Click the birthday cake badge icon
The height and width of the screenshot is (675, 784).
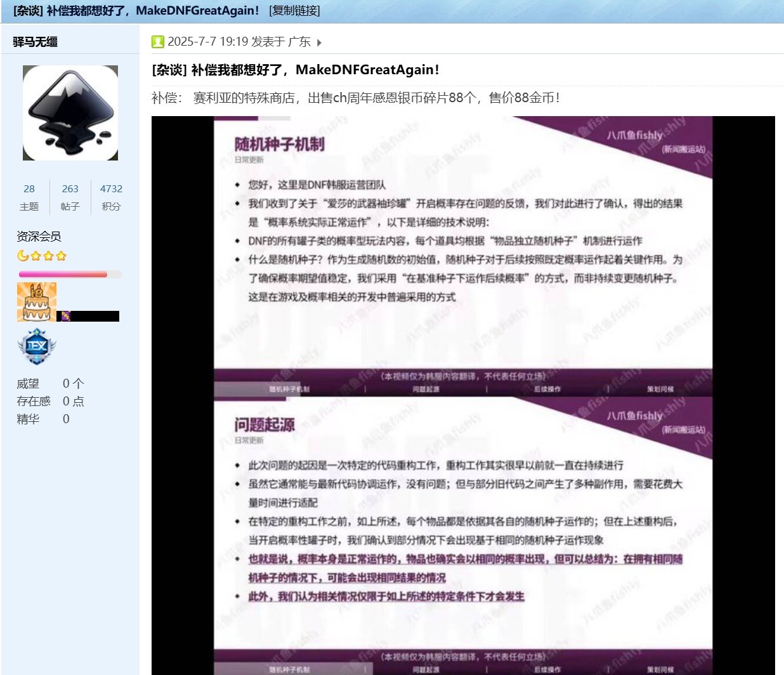[37, 302]
